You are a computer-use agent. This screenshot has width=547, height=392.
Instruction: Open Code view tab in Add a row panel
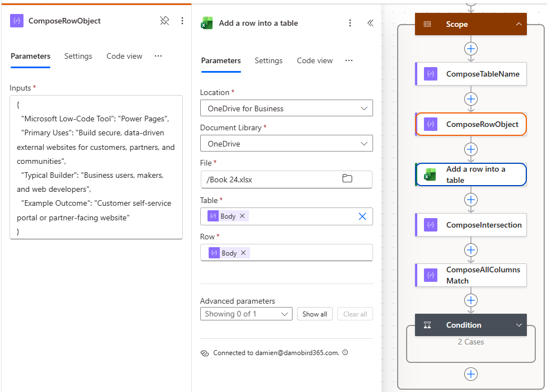pos(315,61)
